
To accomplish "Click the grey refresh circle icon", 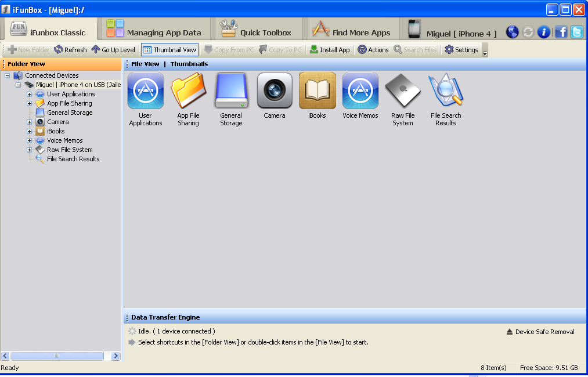I will [x=528, y=32].
